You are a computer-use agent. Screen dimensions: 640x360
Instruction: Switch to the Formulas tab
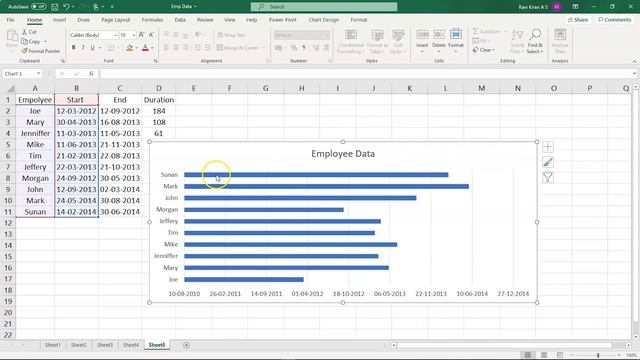pyautogui.click(x=152, y=20)
